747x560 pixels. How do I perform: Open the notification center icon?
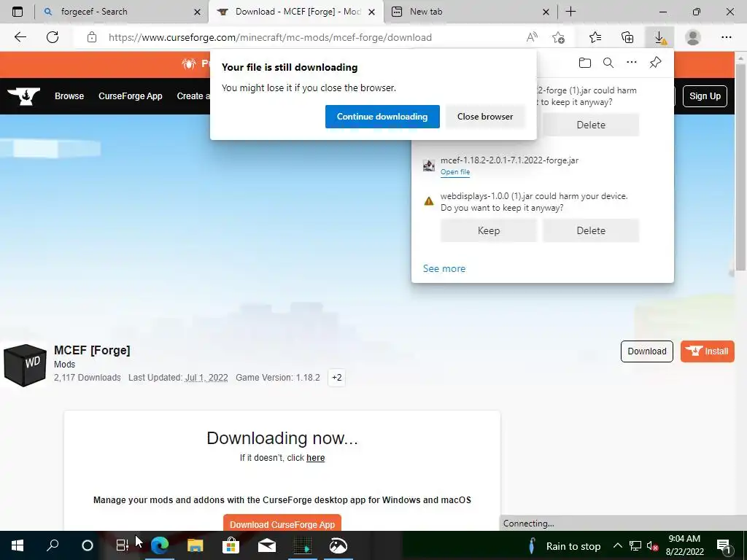tap(723, 545)
